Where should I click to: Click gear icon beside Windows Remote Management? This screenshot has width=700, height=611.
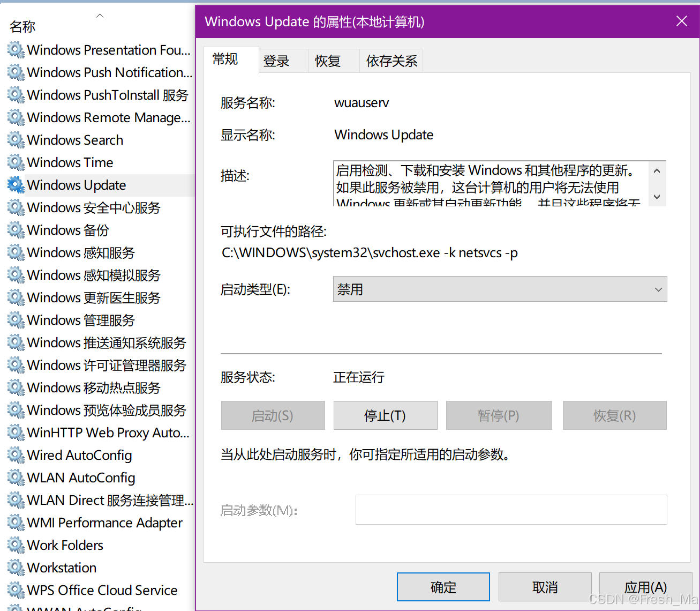tap(16, 118)
